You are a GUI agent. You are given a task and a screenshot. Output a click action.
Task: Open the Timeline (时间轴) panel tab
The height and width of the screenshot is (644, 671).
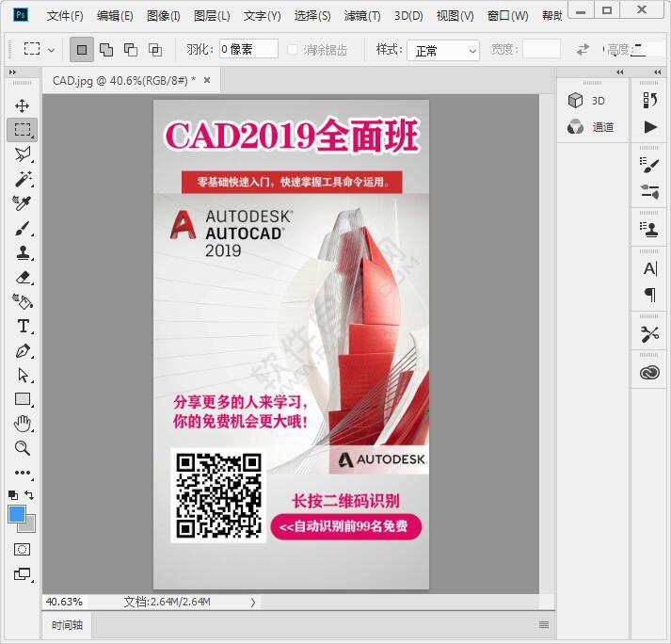coord(67,625)
